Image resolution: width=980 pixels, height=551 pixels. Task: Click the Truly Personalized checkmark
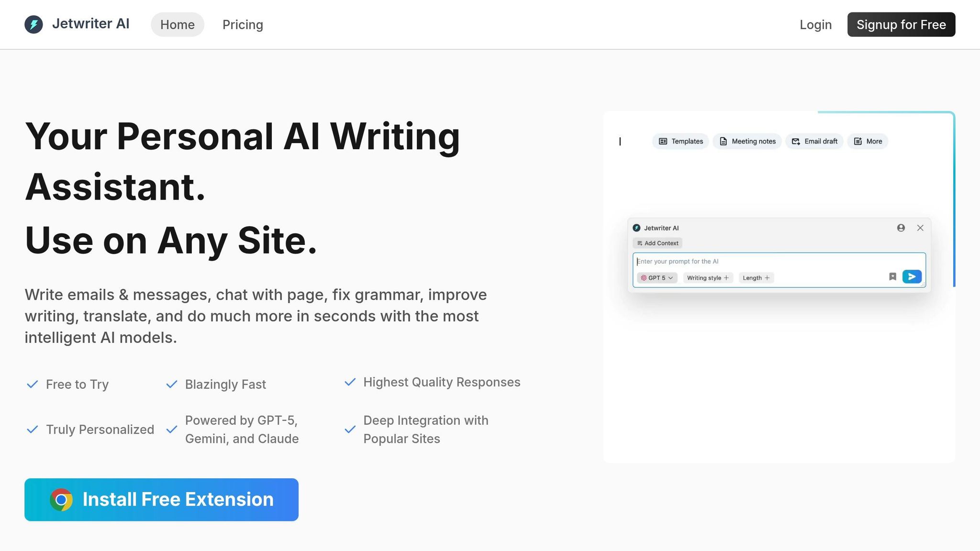33,429
